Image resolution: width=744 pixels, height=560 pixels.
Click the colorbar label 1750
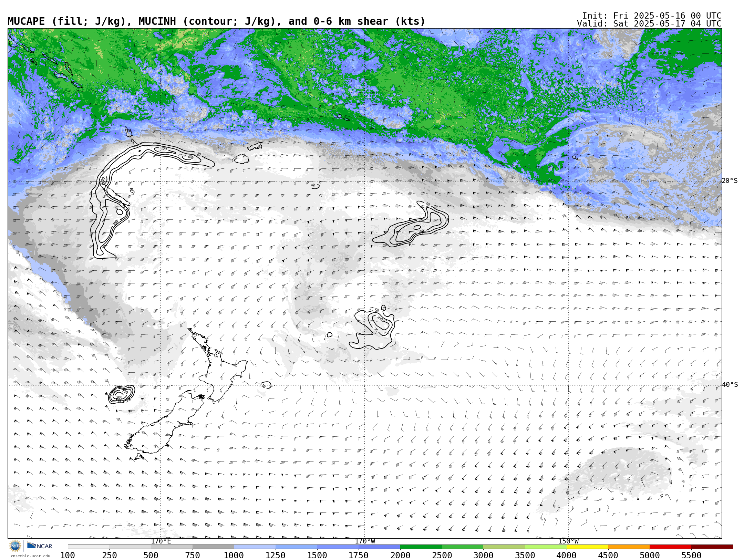[359, 556]
